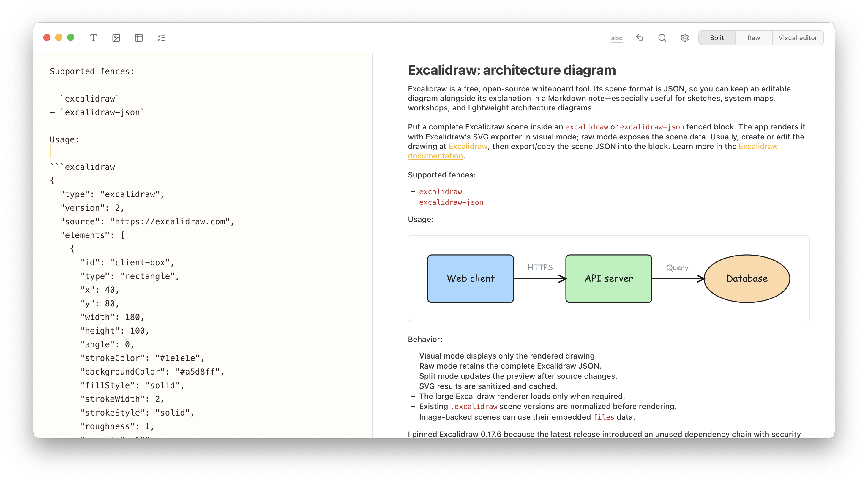Click the Web client box in diagram
The height and width of the screenshot is (482, 868).
tap(471, 278)
